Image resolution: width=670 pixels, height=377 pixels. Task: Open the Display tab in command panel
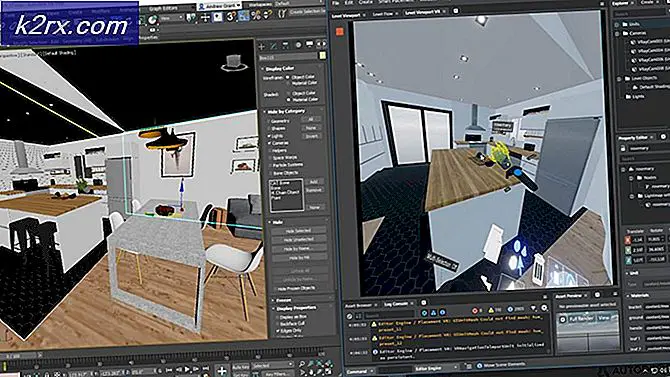click(x=309, y=44)
